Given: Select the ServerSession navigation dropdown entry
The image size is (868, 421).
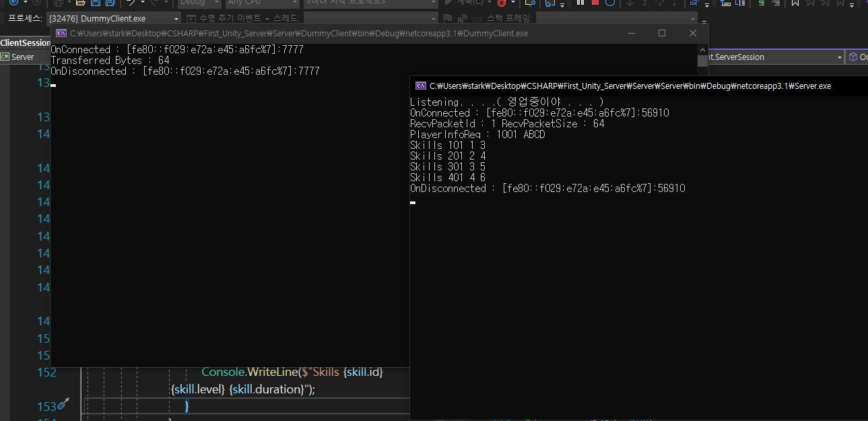Looking at the screenshot, I should point(774,57).
